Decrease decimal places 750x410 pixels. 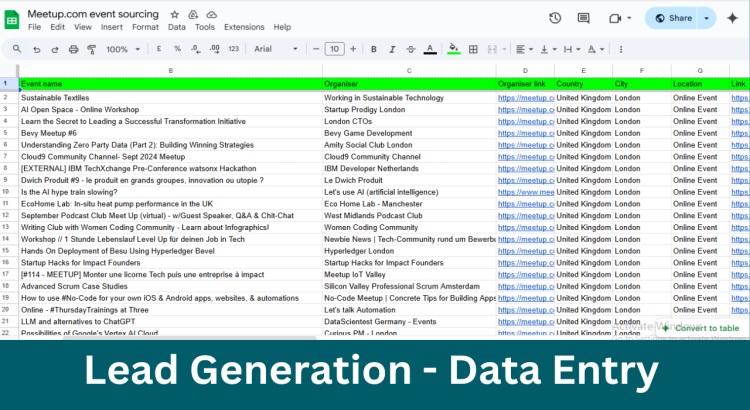point(195,49)
